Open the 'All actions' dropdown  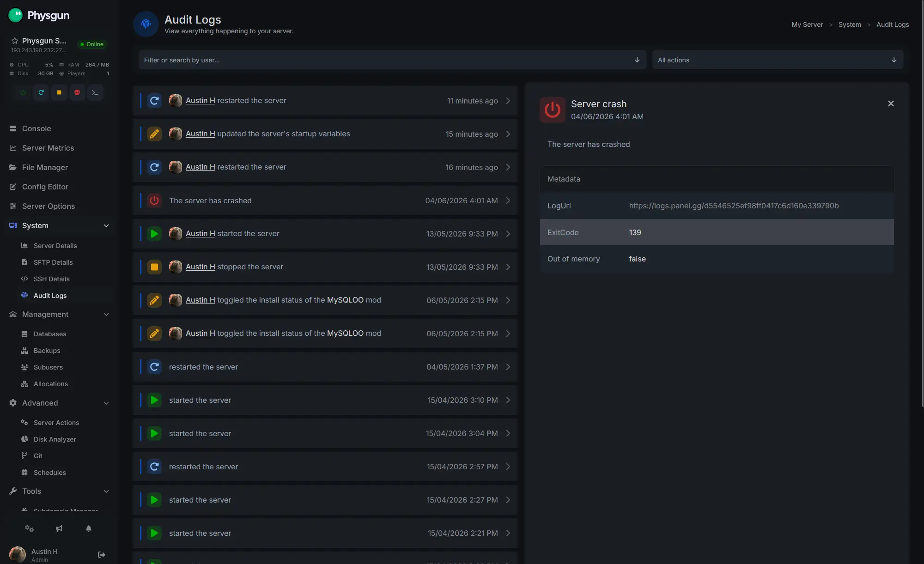(778, 60)
